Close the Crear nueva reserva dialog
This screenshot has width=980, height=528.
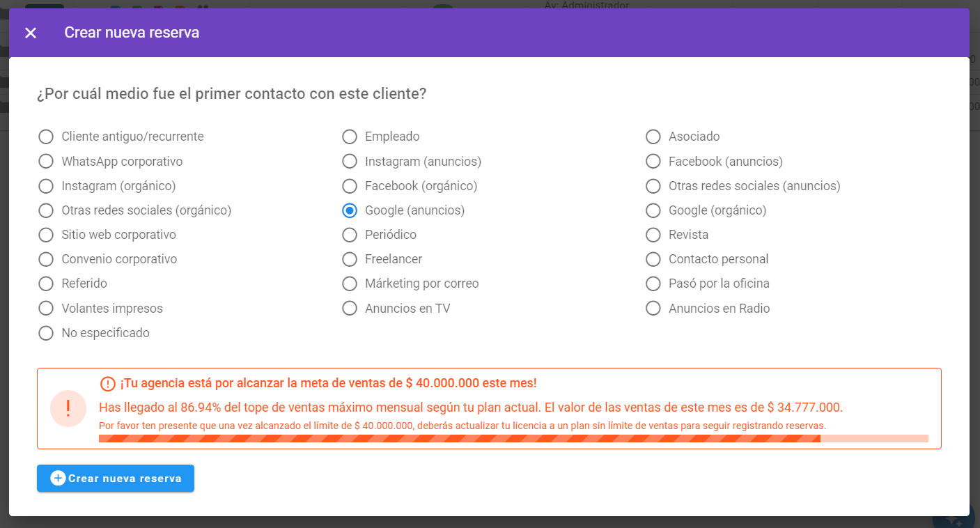[x=31, y=33]
